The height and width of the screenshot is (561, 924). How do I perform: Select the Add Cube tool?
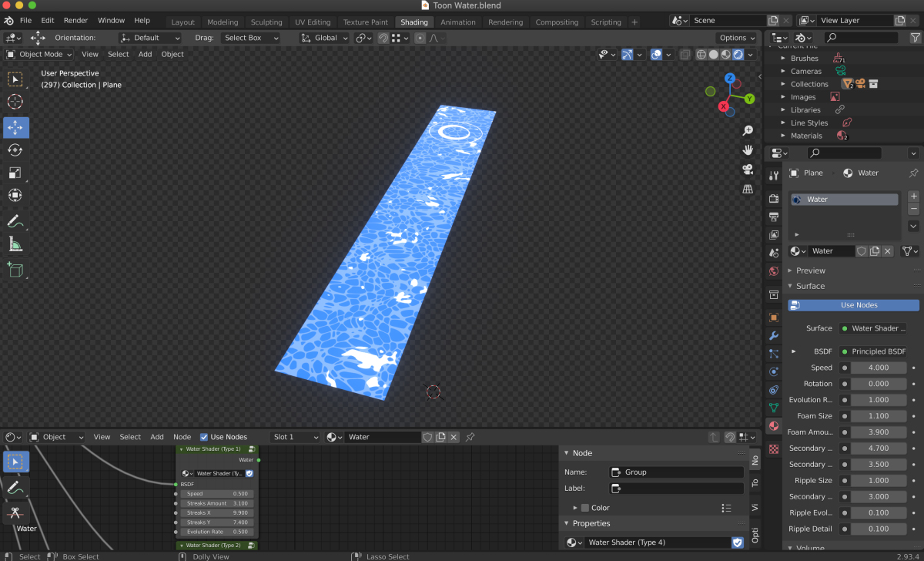pyautogui.click(x=15, y=270)
